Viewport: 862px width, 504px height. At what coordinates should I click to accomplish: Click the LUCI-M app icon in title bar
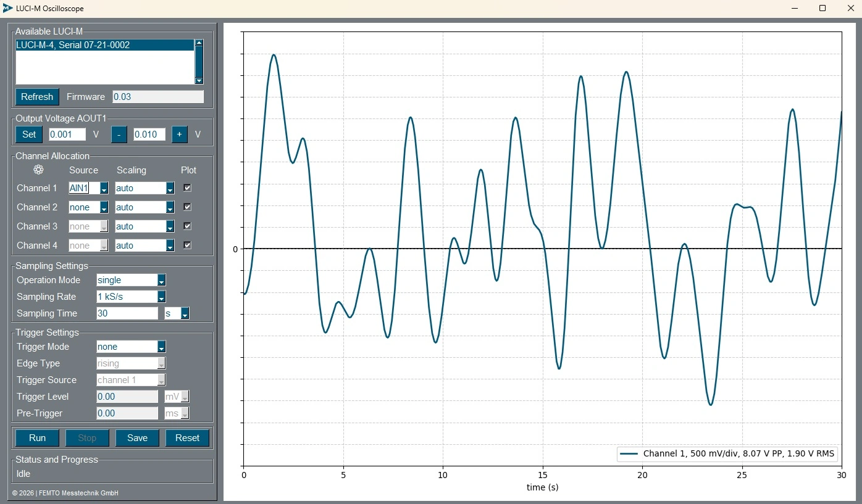pyautogui.click(x=7, y=9)
